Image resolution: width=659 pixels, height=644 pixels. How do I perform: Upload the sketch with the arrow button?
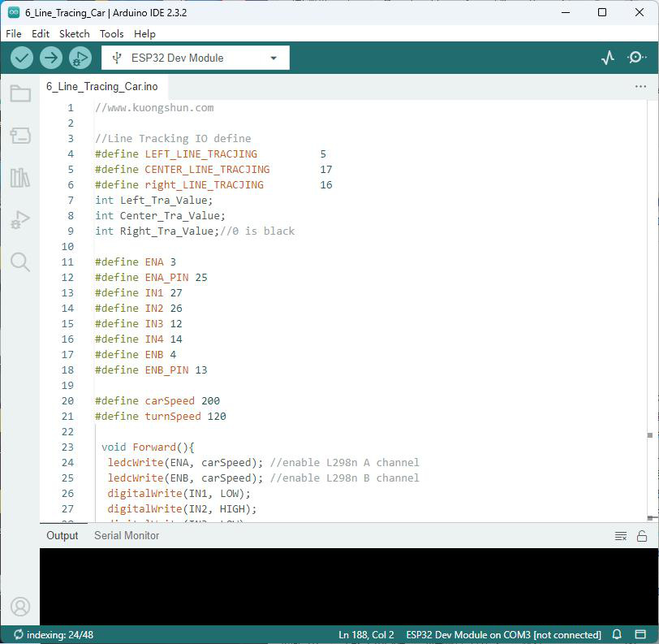[x=51, y=58]
